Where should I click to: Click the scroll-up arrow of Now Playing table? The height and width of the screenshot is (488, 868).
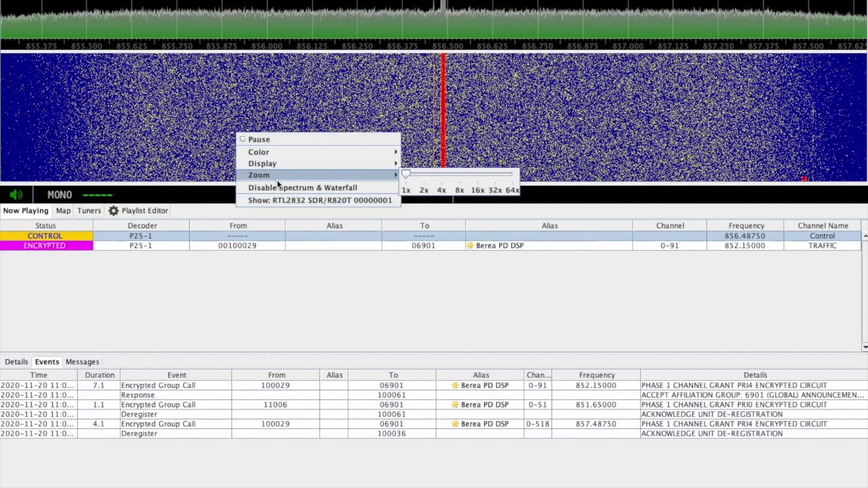point(865,236)
